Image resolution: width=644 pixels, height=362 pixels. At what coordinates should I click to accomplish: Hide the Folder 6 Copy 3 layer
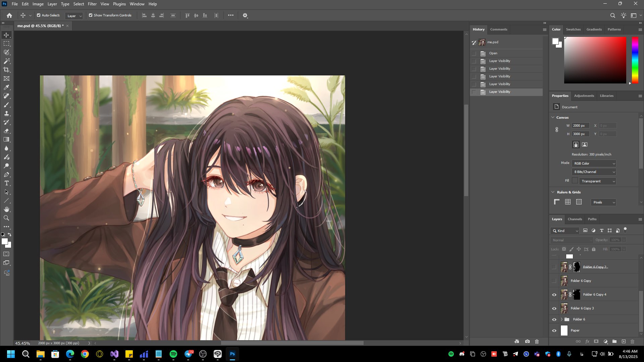(x=554, y=308)
